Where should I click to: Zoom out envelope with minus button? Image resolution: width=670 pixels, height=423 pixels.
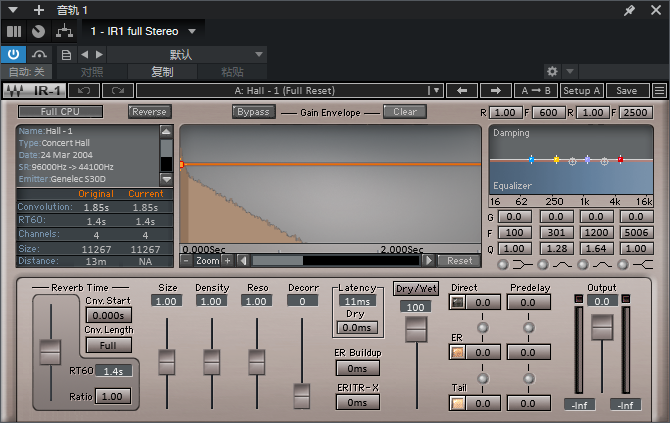coord(186,261)
